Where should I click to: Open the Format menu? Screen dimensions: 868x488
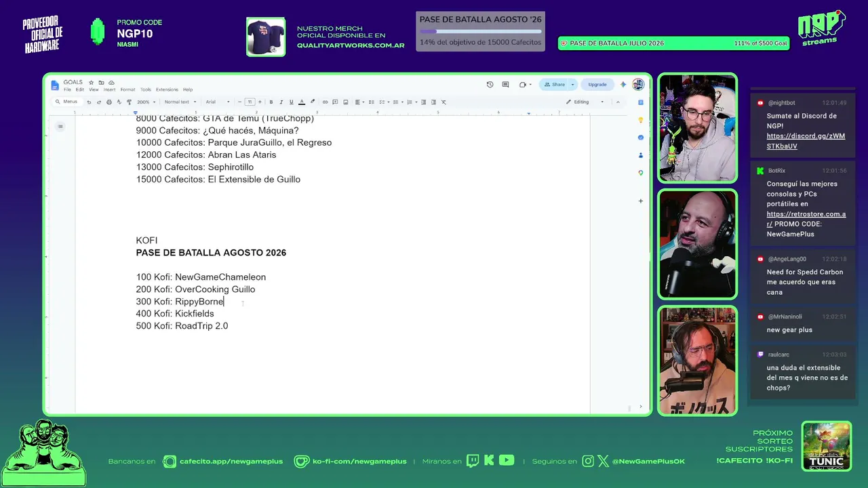(127, 89)
